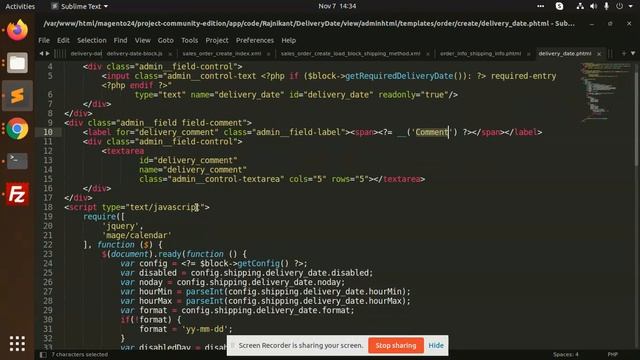The width and height of the screenshot is (640, 360).
Task: Open the Preferences menu
Action: point(255,40)
